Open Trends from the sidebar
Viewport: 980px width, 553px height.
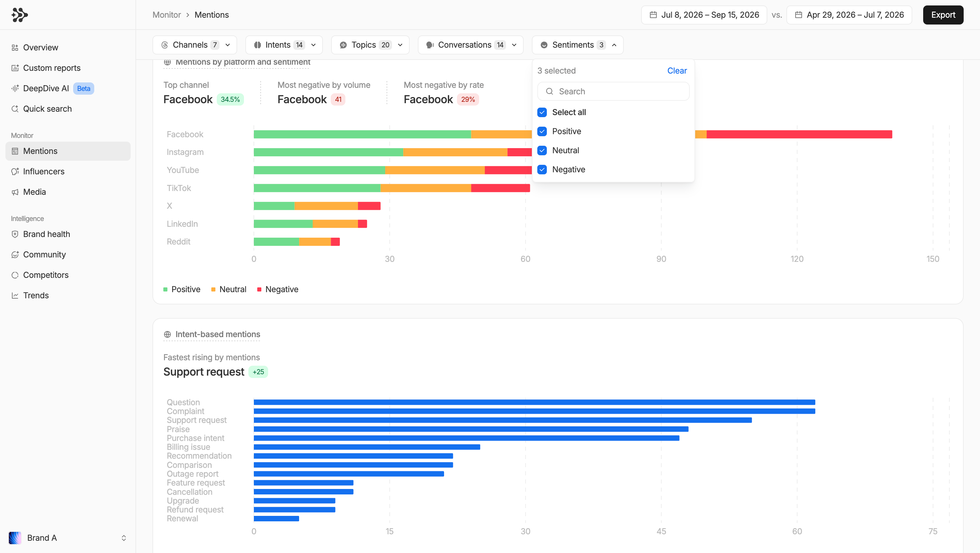point(68,295)
